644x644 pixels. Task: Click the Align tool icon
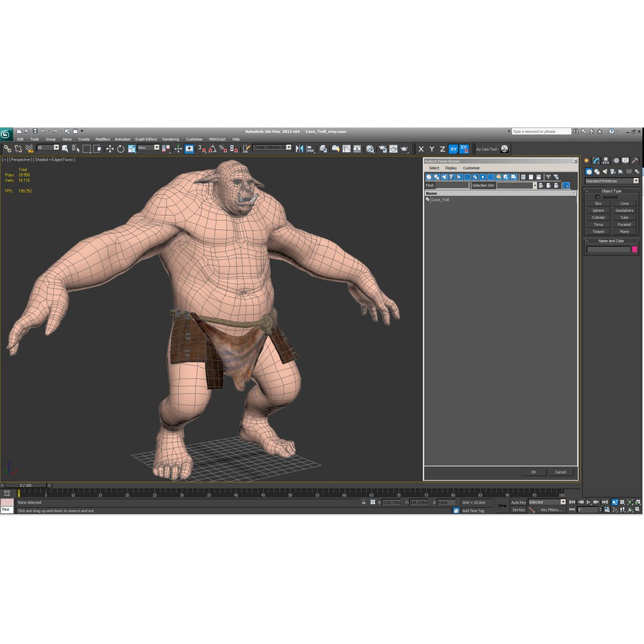310,148
